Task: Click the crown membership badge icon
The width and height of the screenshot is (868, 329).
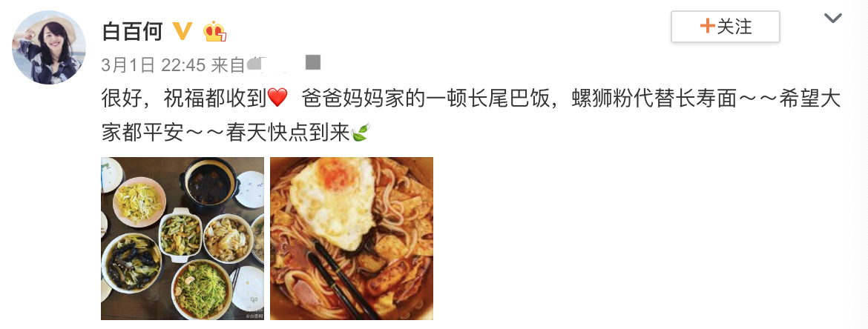Action: coord(215,32)
